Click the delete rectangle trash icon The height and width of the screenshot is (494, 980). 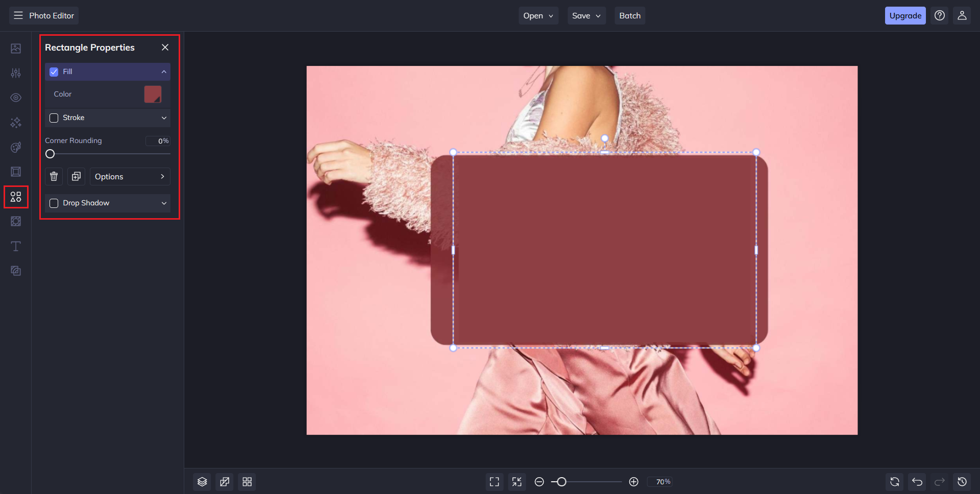coord(54,176)
